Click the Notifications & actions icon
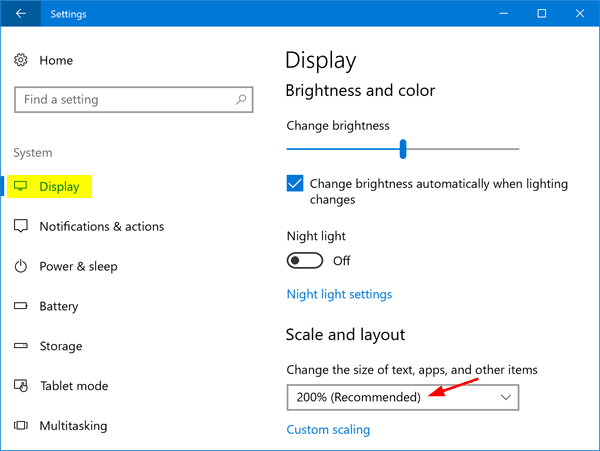 [x=21, y=227]
